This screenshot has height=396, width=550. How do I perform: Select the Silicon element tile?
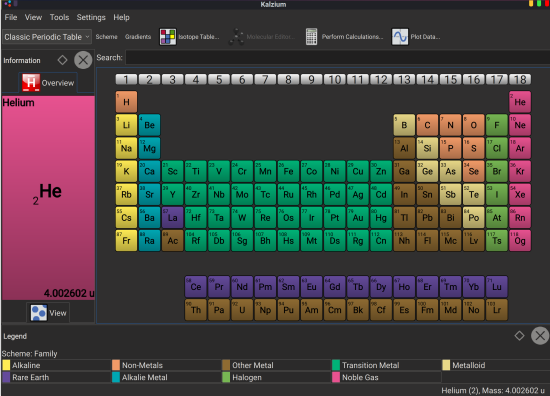pyautogui.click(x=427, y=148)
